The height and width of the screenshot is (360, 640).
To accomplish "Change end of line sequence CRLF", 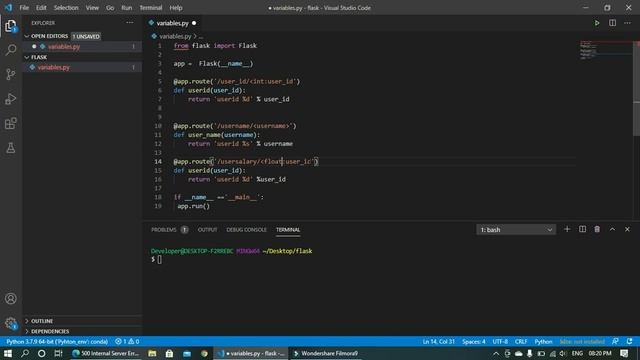I will point(521,341).
